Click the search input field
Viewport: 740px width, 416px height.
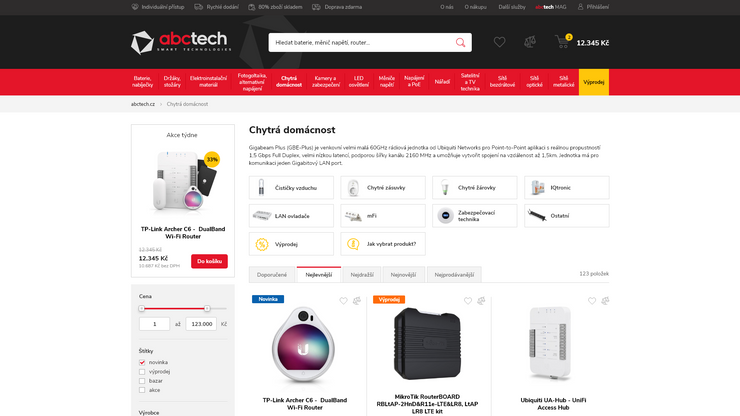361,42
